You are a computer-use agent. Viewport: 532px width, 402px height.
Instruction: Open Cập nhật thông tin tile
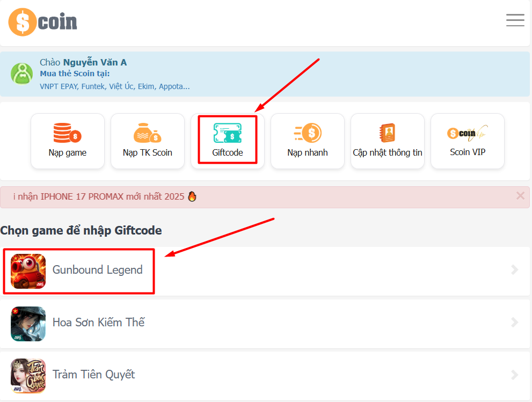388,141
